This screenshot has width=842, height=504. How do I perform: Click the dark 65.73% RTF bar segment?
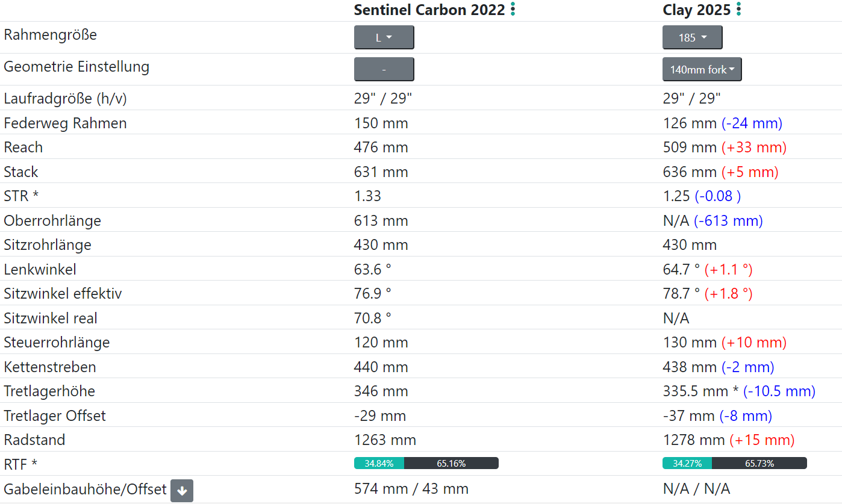pos(759,464)
